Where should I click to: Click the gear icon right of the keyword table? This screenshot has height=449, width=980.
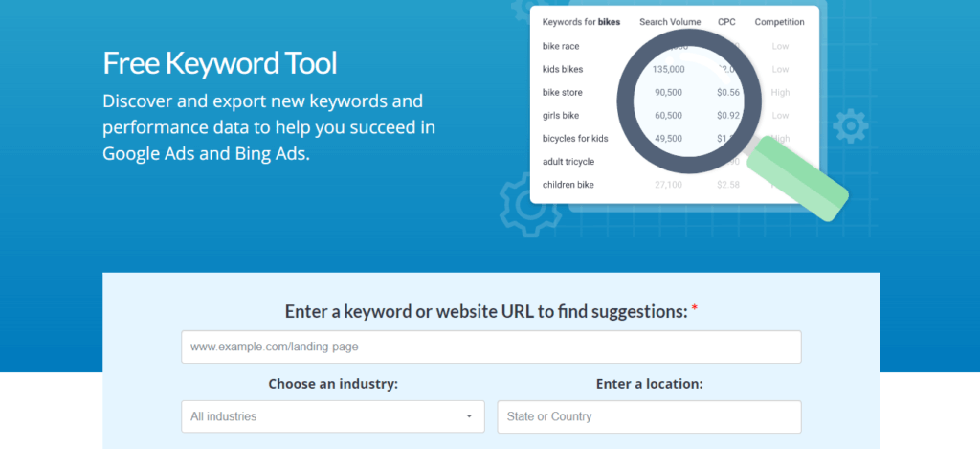pyautogui.click(x=849, y=127)
